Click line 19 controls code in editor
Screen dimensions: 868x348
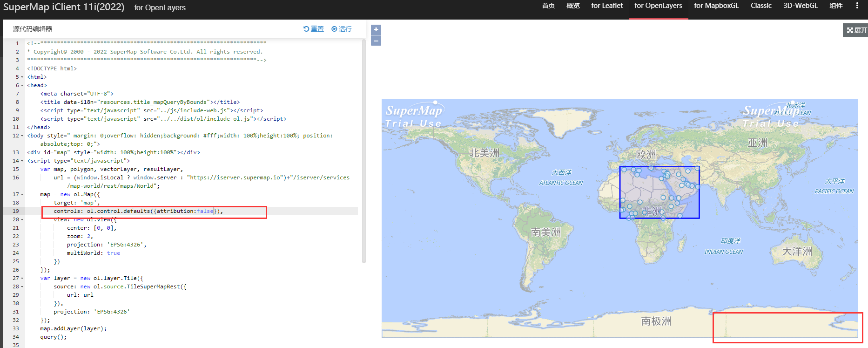coord(138,212)
